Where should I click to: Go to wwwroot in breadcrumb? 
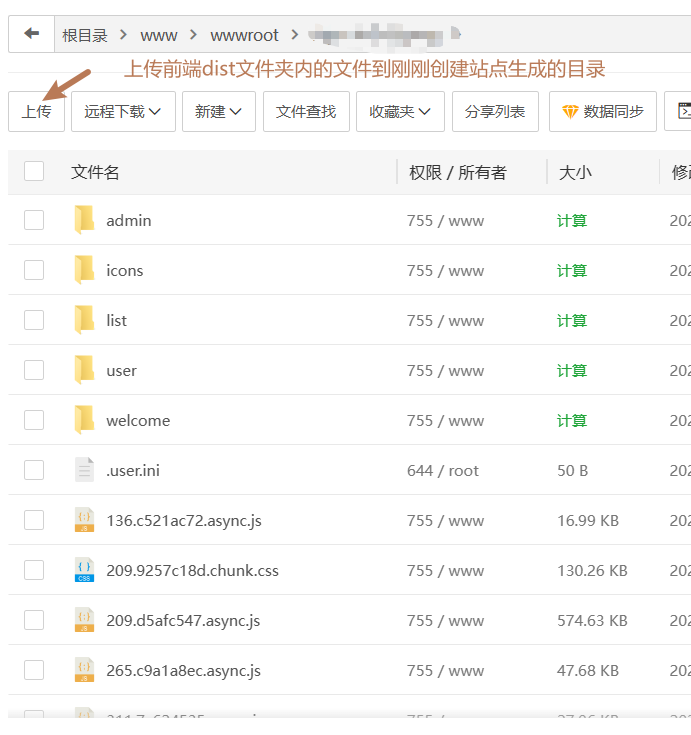click(244, 36)
